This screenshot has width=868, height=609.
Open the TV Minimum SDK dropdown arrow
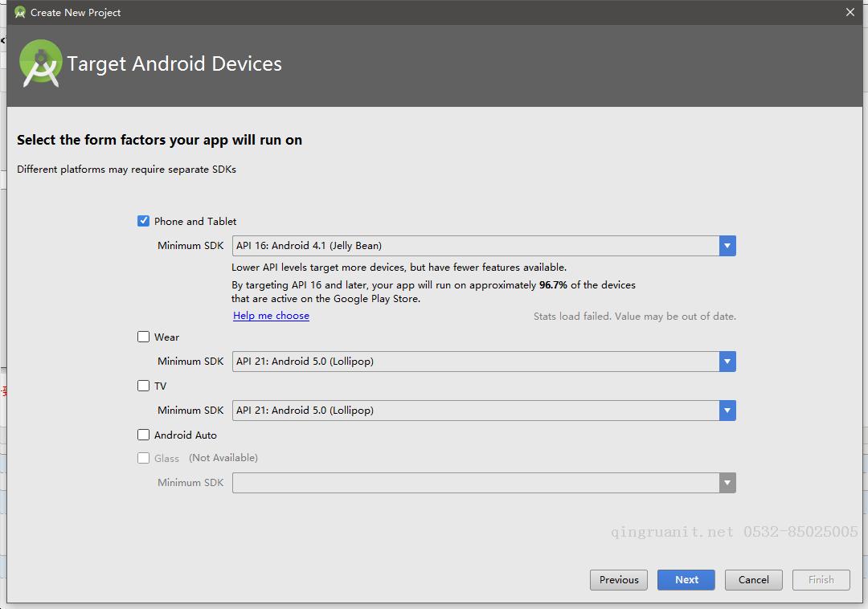[x=727, y=411]
